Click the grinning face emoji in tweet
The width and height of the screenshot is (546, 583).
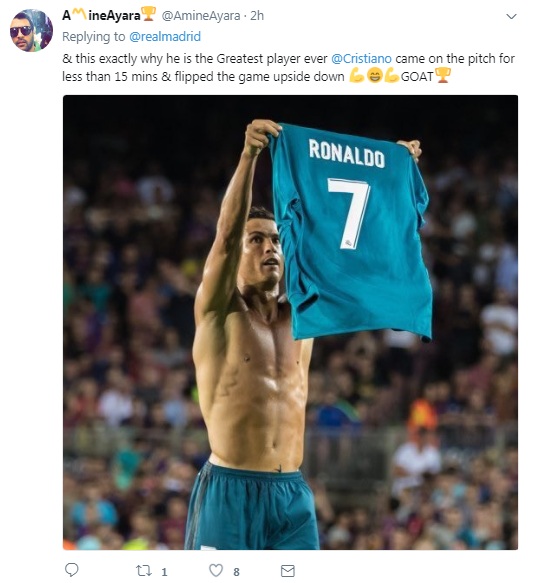[375, 76]
